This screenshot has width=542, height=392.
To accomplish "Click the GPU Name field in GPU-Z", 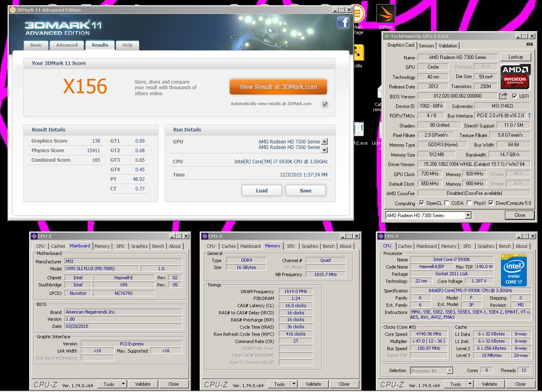I will pos(458,57).
